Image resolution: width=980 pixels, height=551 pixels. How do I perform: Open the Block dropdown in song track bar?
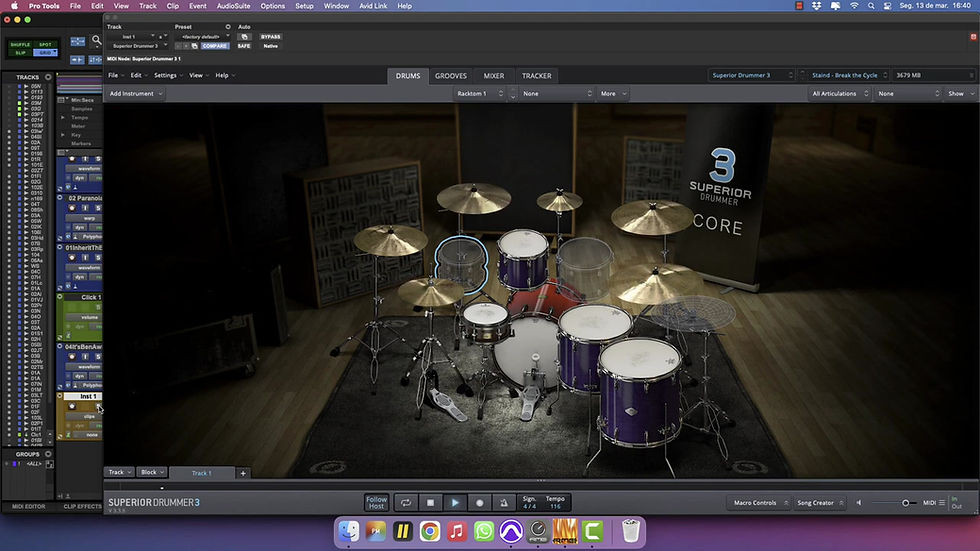152,472
